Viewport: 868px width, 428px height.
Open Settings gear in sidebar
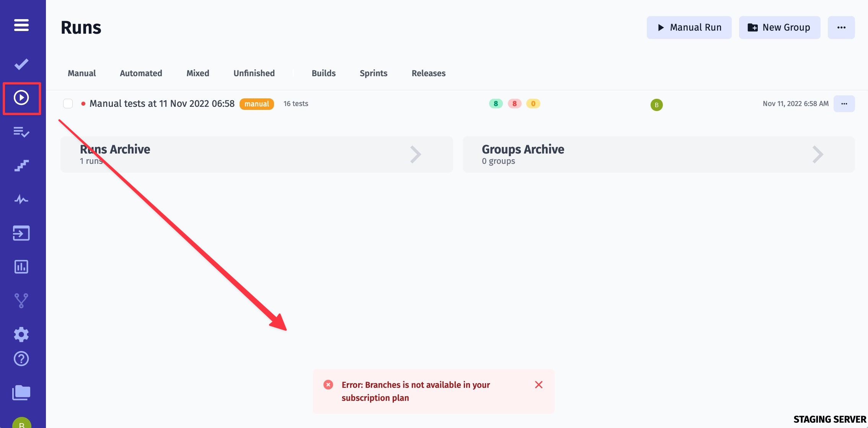click(x=21, y=334)
